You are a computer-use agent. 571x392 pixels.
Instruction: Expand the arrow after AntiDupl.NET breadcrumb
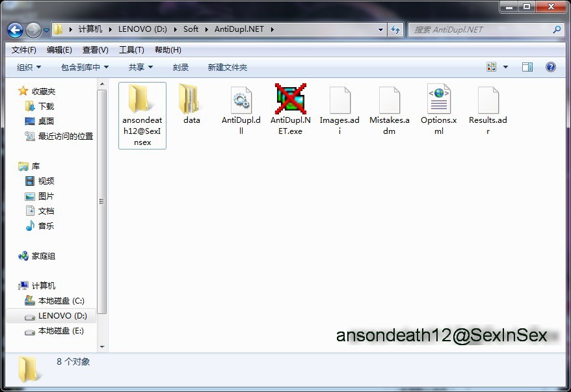[272, 29]
